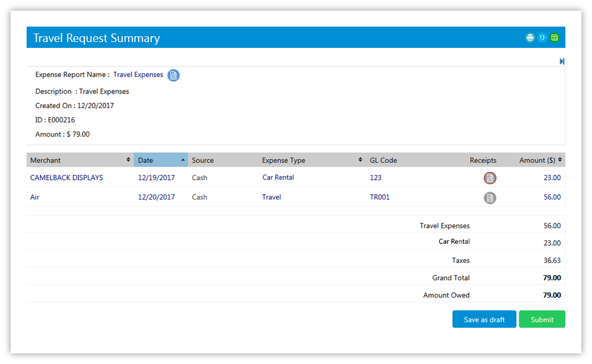Click the GL Code column header
The image size is (592, 364).
pyautogui.click(x=383, y=160)
